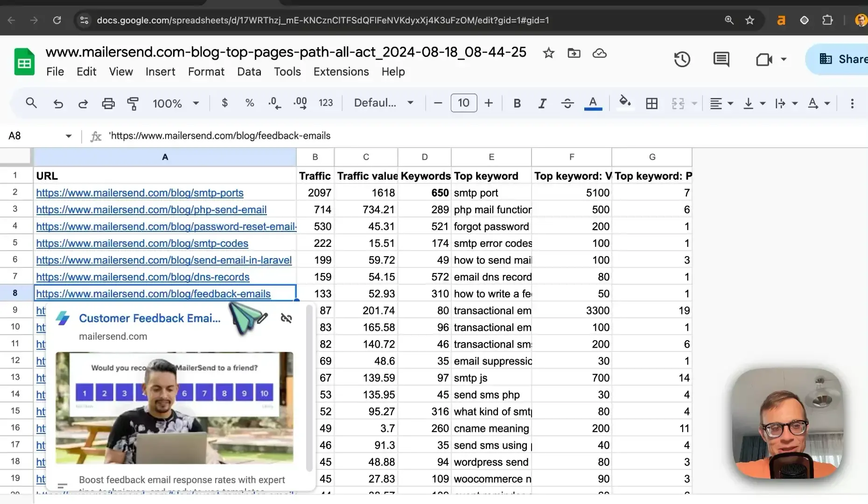Star this spreadsheet document
The height and width of the screenshot is (504, 868).
pos(548,53)
